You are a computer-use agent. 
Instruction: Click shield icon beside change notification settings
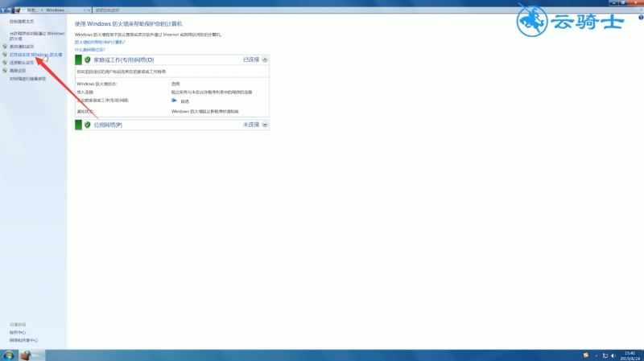point(5,47)
